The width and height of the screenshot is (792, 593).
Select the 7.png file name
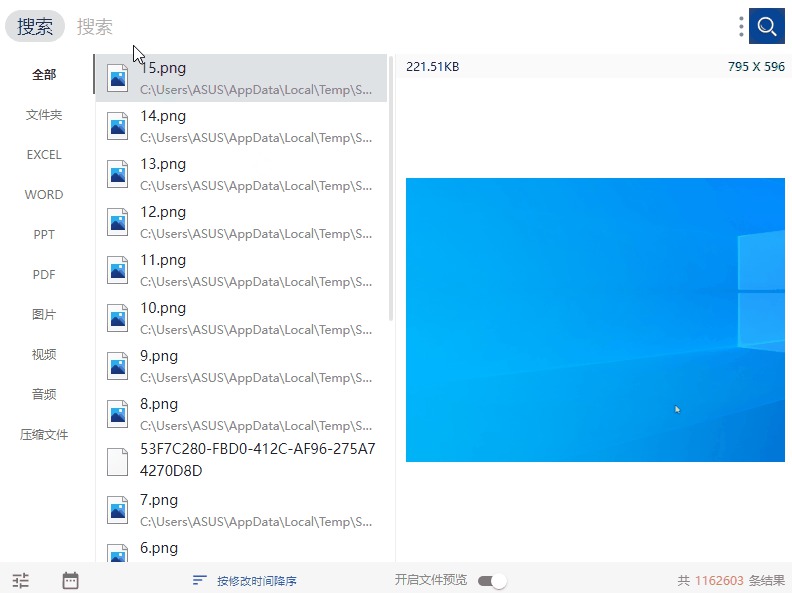[x=159, y=500]
